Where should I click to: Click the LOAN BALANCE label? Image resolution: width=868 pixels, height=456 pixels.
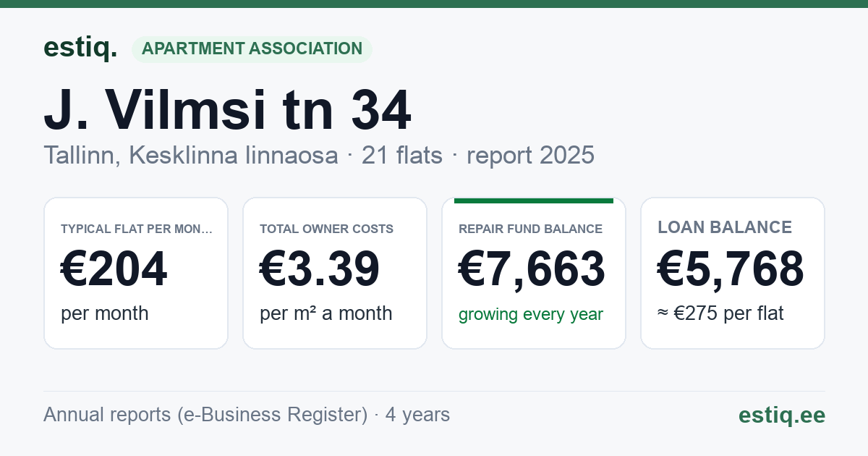tap(725, 227)
